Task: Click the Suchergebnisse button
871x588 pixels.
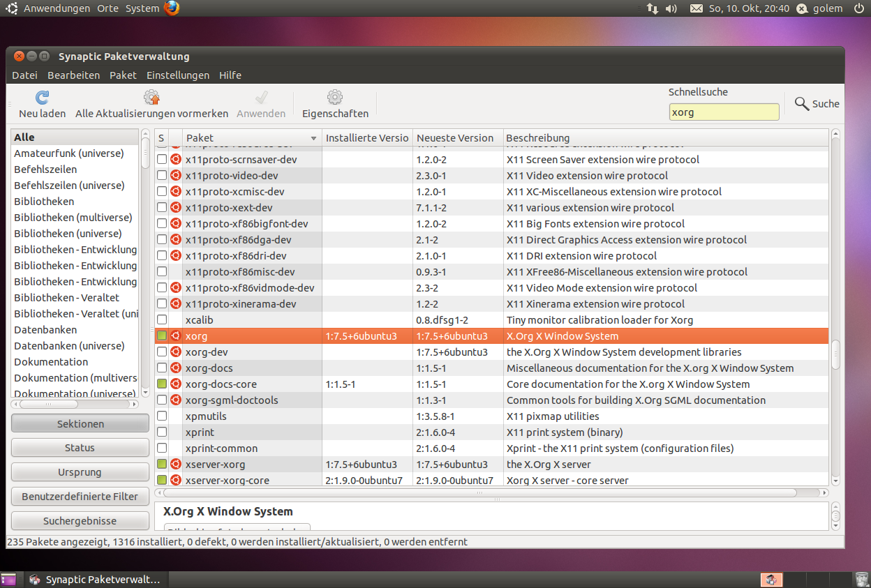Action: [80, 521]
